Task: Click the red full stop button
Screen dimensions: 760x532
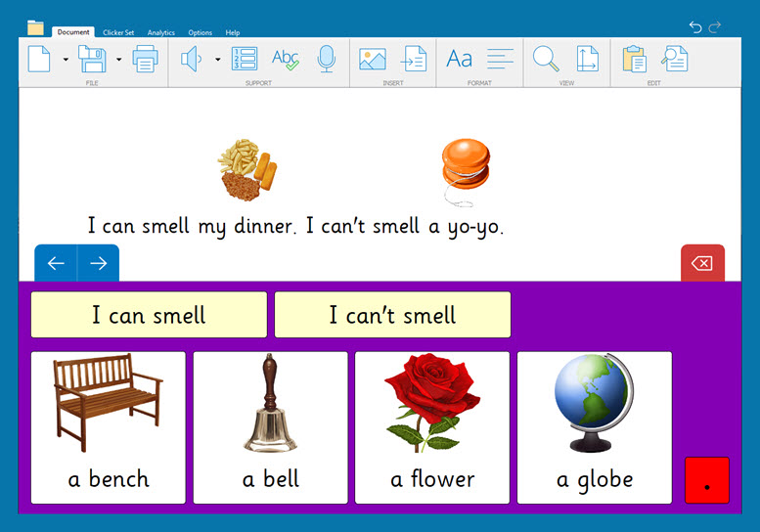Action: click(x=706, y=480)
